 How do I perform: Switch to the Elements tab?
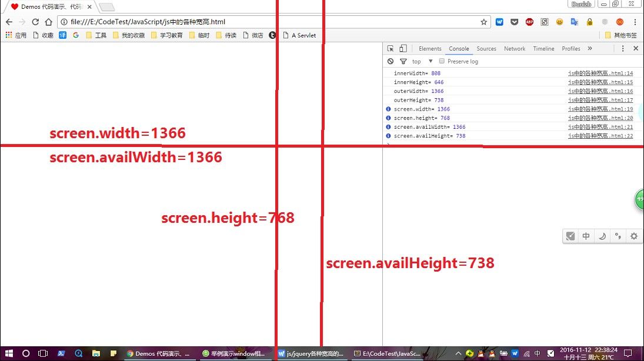point(430,49)
